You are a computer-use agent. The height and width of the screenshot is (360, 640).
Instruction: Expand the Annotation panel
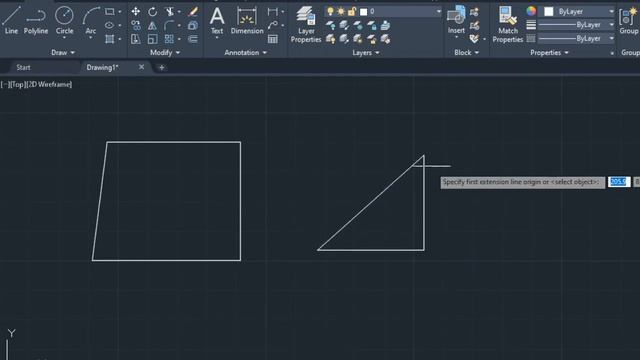point(245,53)
